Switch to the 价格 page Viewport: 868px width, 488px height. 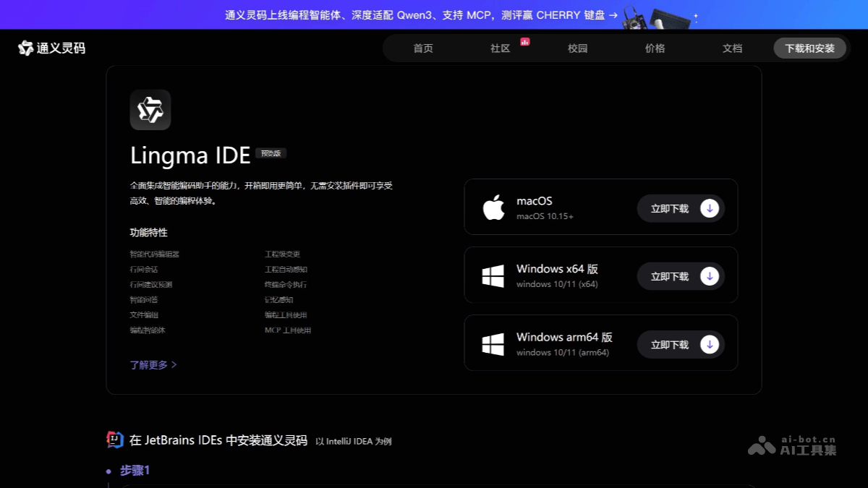pos(655,48)
